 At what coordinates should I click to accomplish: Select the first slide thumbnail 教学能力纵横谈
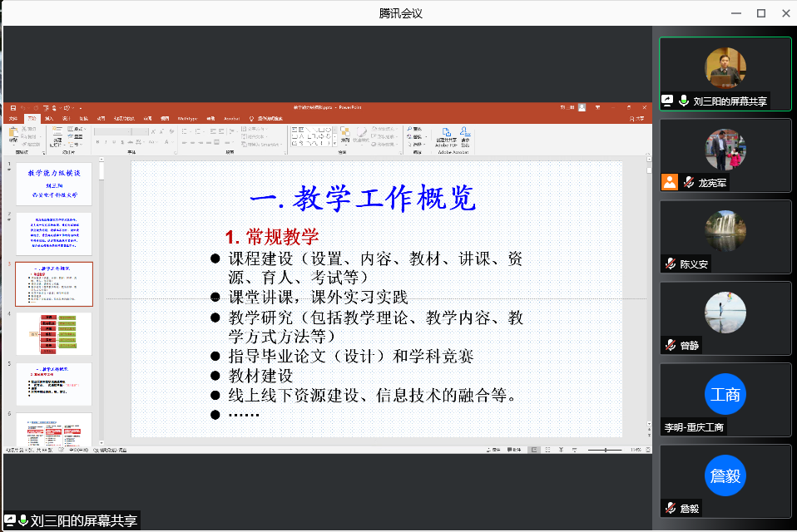(53, 184)
